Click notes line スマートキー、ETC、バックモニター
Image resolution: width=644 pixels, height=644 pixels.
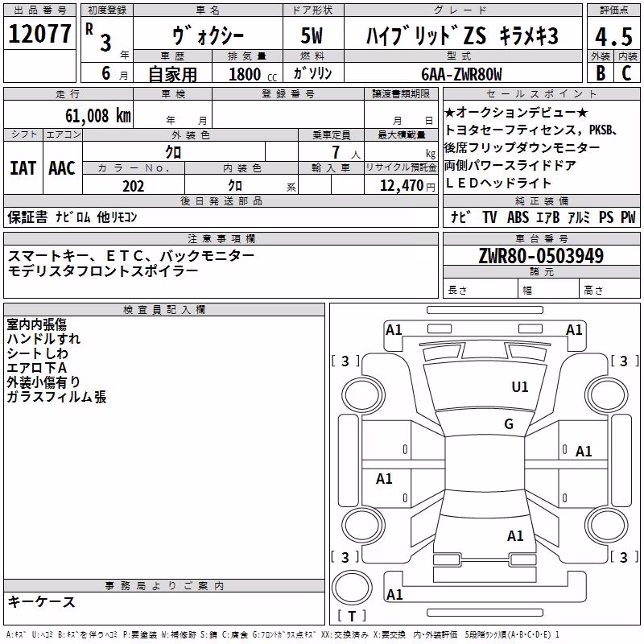tap(131, 256)
